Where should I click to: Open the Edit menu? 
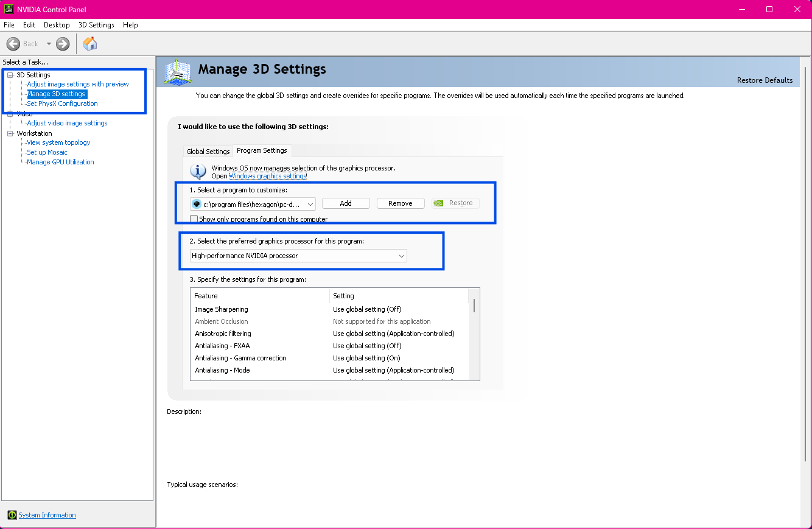coord(29,25)
